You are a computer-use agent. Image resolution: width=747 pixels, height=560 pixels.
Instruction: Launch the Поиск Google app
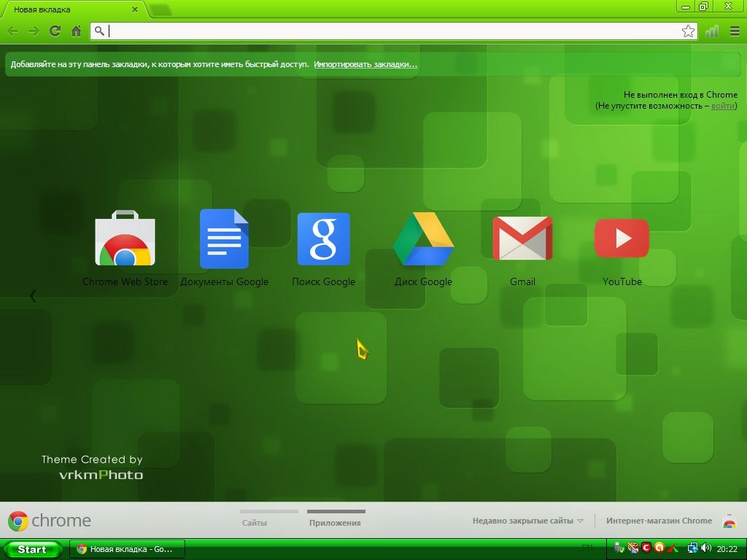[323, 248]
